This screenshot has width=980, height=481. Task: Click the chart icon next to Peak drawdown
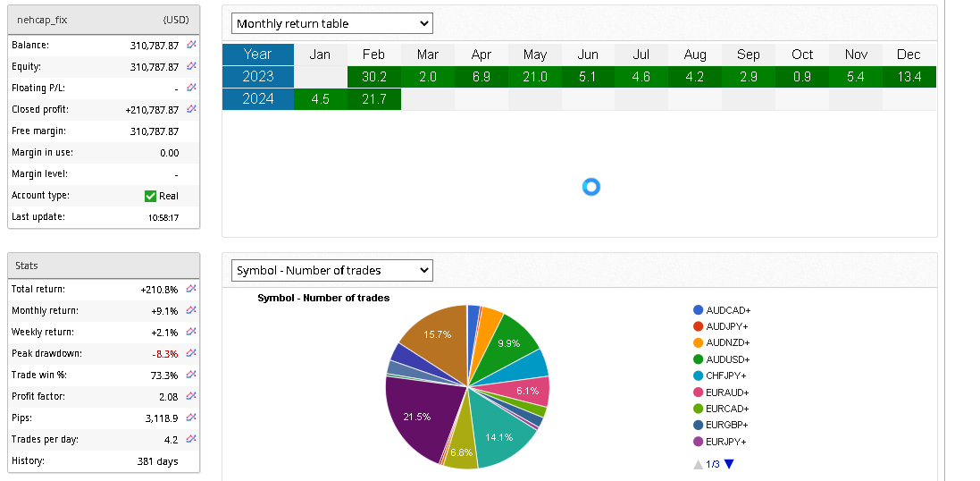coord(191,353)
